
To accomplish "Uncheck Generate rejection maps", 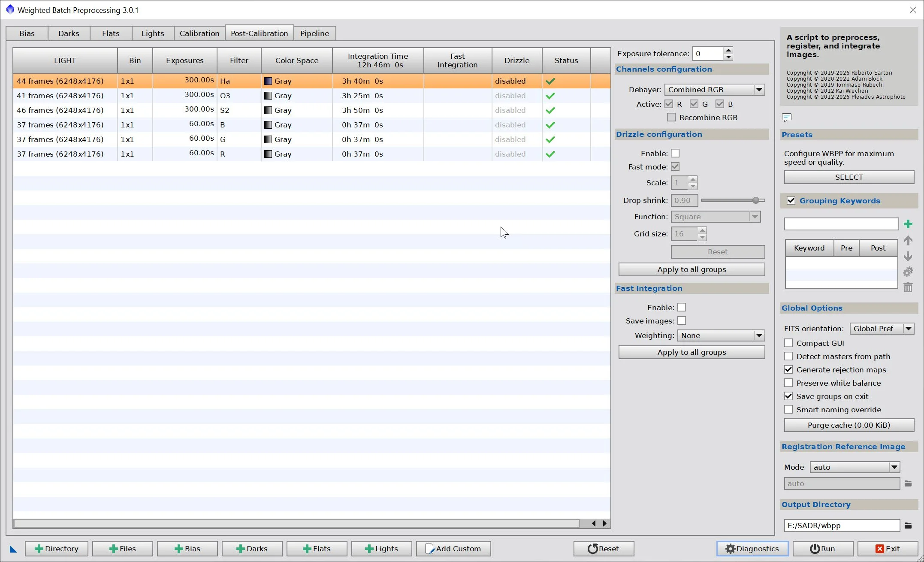I will pos(788,369).
